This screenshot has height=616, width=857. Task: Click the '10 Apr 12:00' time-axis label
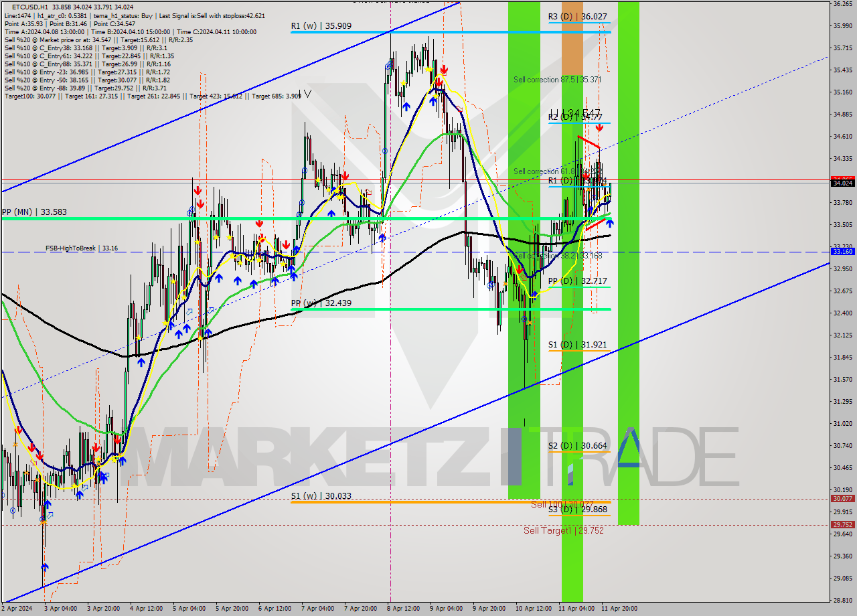534,609
